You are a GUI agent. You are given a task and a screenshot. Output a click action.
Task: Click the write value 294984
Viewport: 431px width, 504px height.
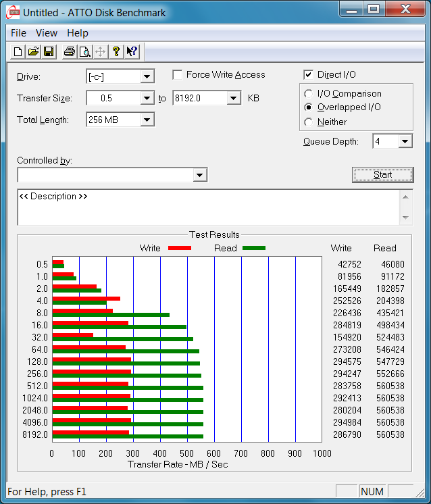coord(347,422)
